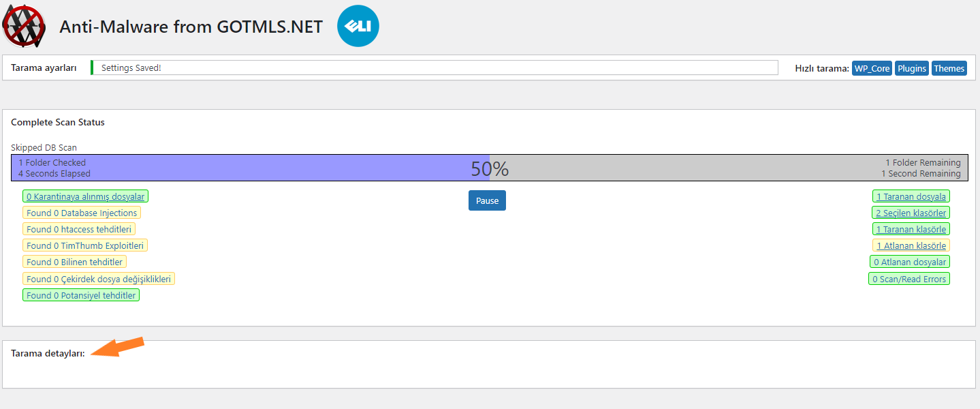Open Found 0 Database Injections
Screen dimensions: 980x409
tap(82, 213)
